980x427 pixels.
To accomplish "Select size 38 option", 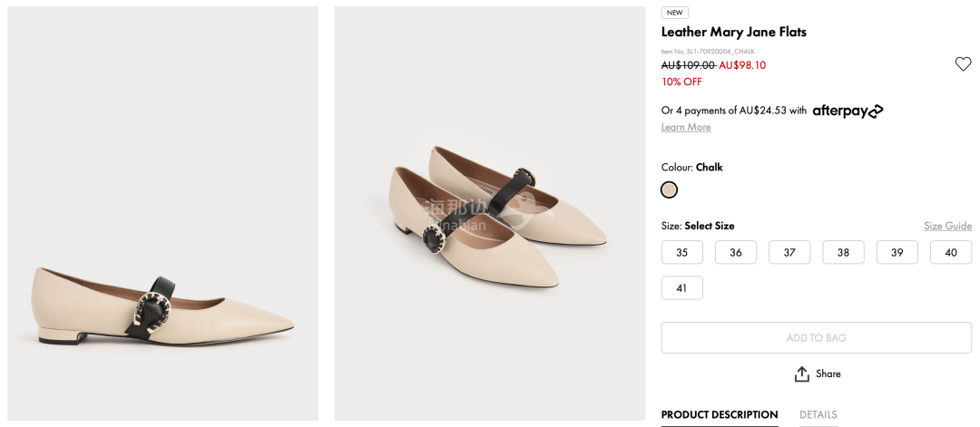I will [x=843, y=252].
